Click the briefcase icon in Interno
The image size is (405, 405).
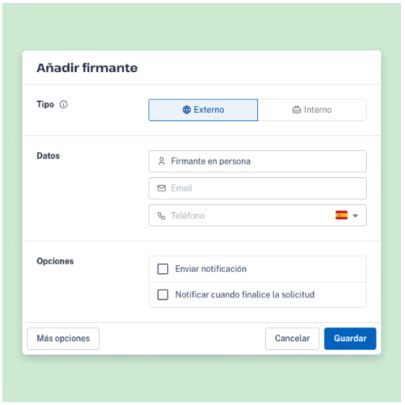pos(296,110)
